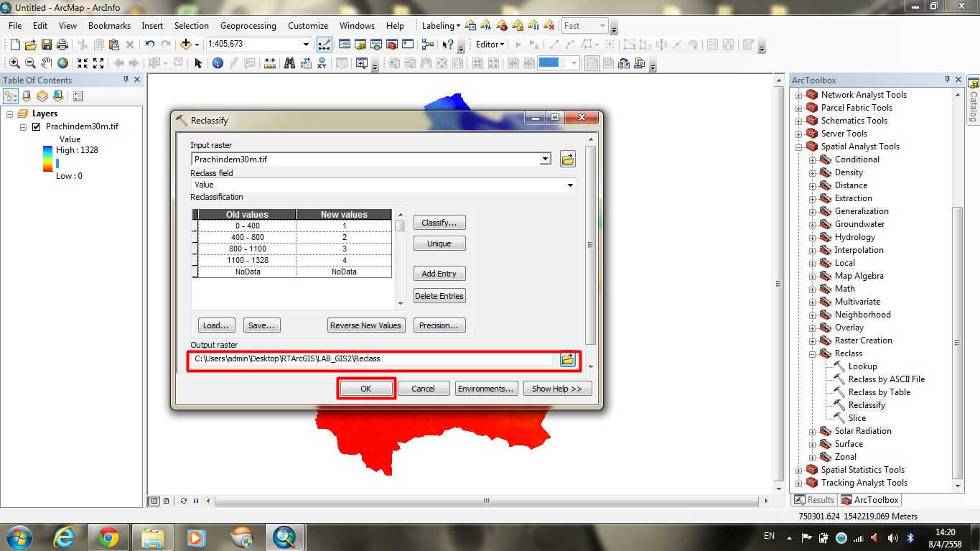
Task: Select the Zoom Out magnifier tool
Action: click(30, 63)
